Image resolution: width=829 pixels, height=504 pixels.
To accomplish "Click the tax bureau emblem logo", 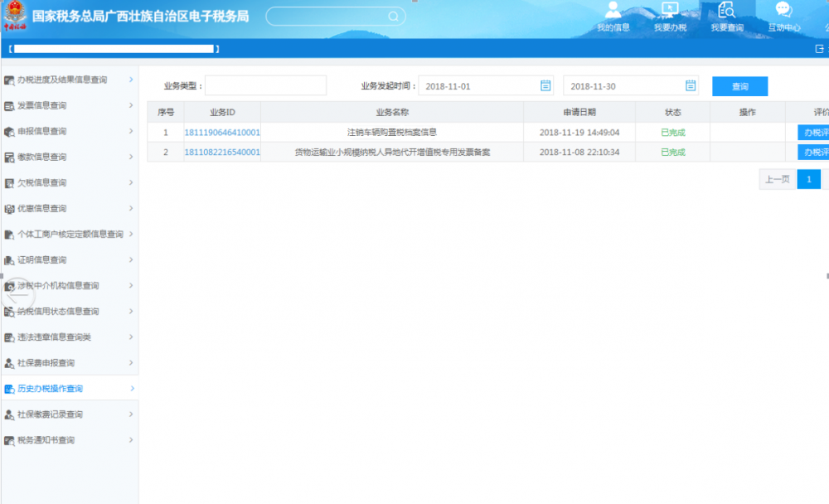I will coord(15,16).
